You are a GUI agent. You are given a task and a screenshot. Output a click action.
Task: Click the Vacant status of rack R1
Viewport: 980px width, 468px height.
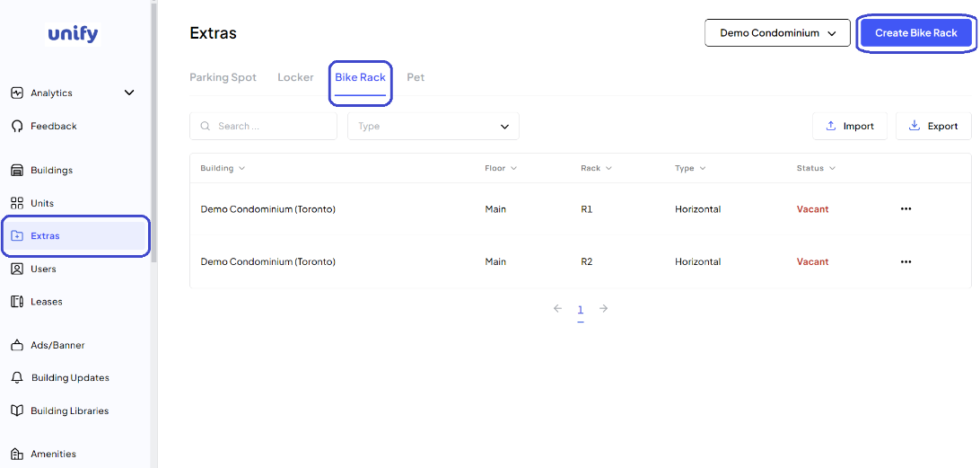click(x=812, y=209)
